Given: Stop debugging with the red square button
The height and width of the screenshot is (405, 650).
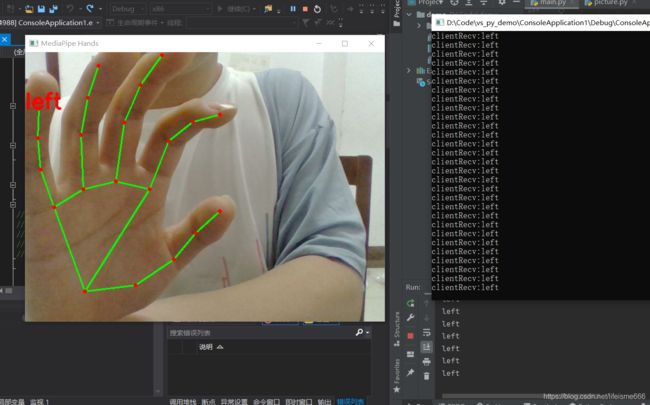Looking at the screenshot, I should click(305, 9).
